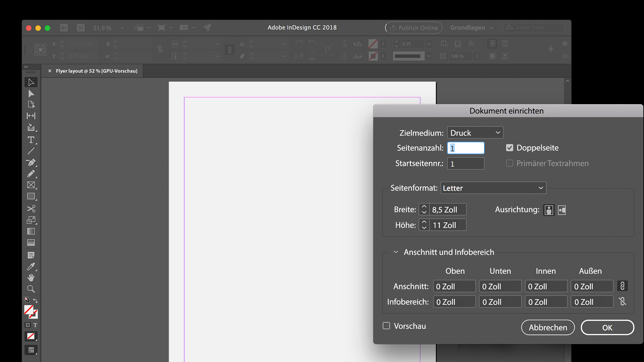The height and width of the screenshot is (362, 644).
Task: Select the Direct Selection tool
Action: 31,94
